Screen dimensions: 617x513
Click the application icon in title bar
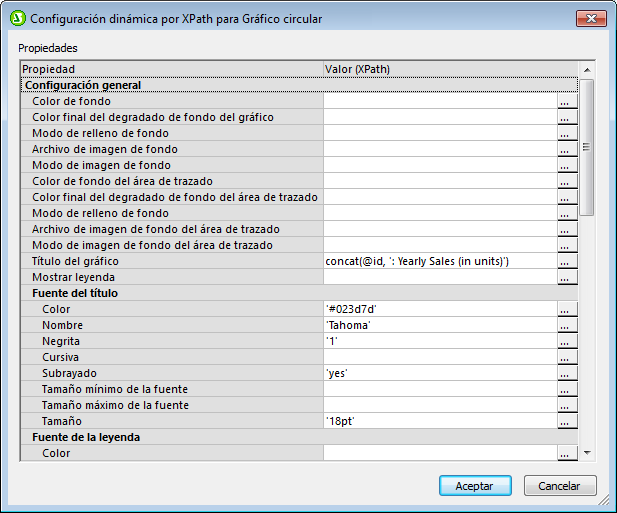point(16,18)
